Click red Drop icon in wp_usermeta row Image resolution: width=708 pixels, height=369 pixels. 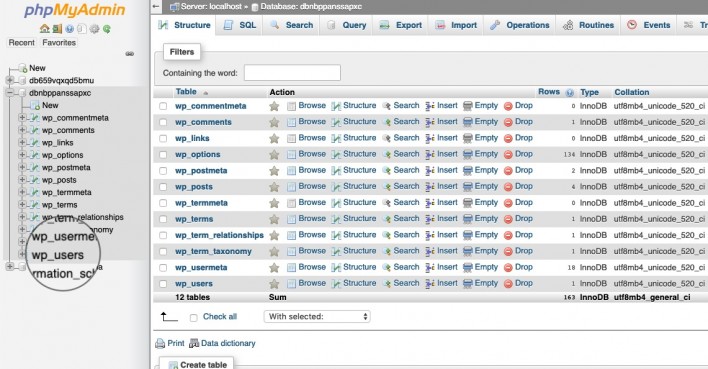[x=508, y=267]
